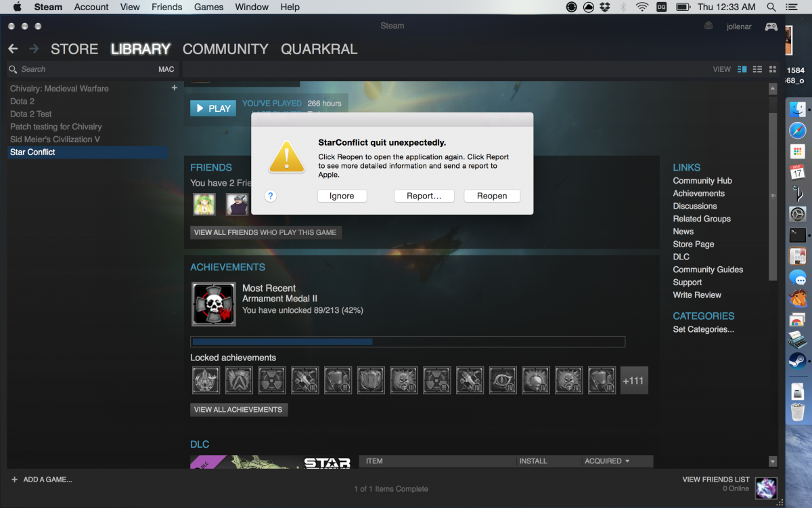This screenshot has height=508, width=812.
Task: Select Dota 2 Test in the list
Action: (31, 114)
